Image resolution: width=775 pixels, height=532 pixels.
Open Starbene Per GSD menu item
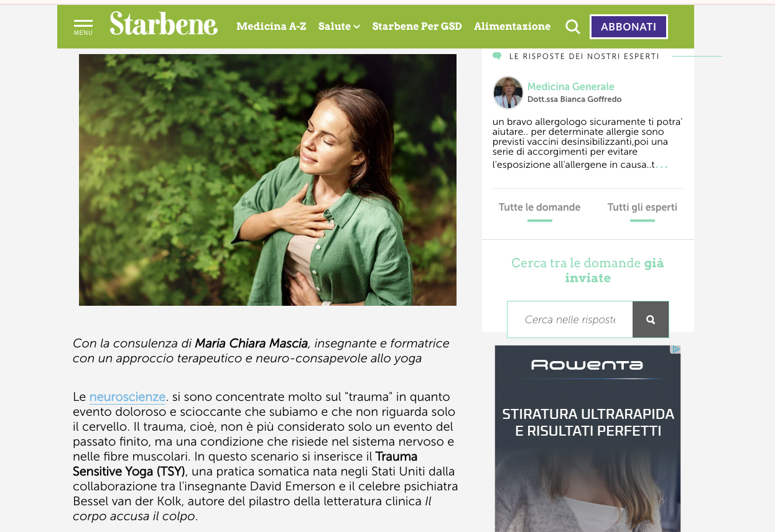click(417, 26)
